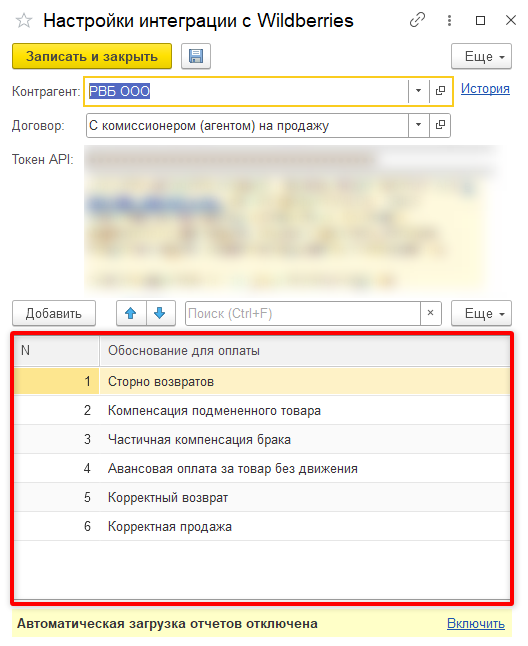Viewport: 528px width, 646px height.
Task: Select row Корректная продажа
Action: coord(262,527)
